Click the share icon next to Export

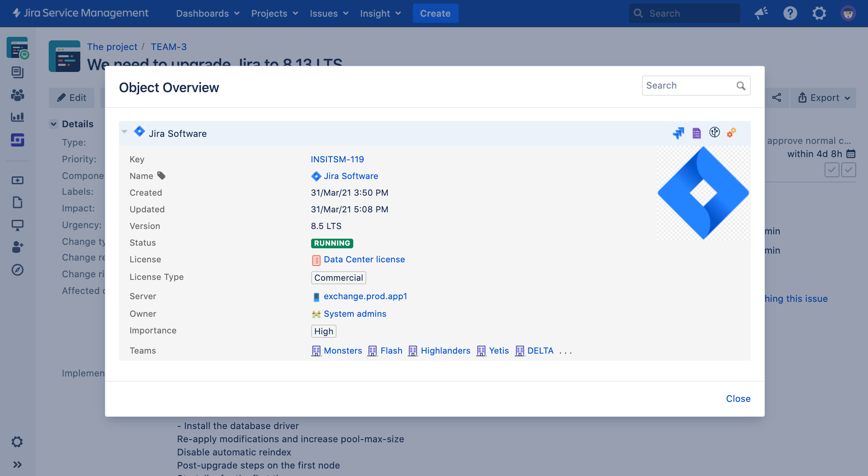(x=776, y=97)
